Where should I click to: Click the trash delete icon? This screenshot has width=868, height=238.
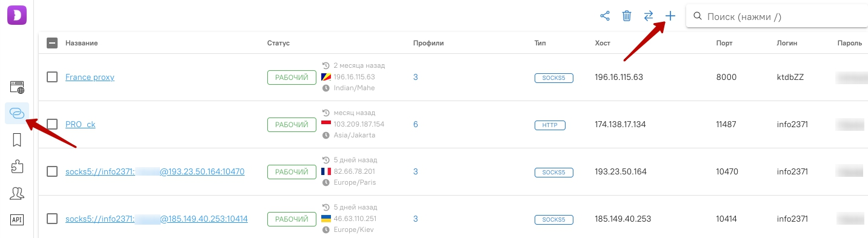(627, 16)
